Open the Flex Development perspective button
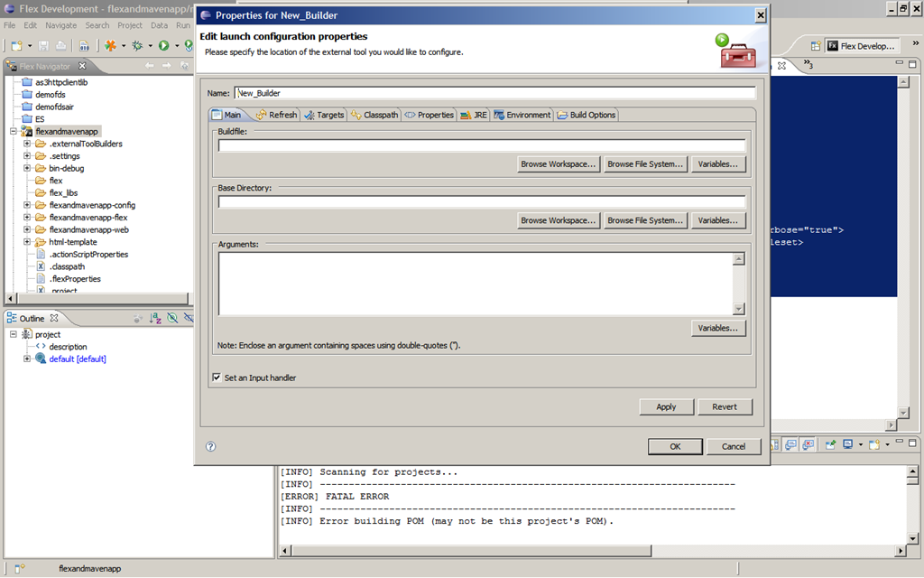 (x=861, y=46)
